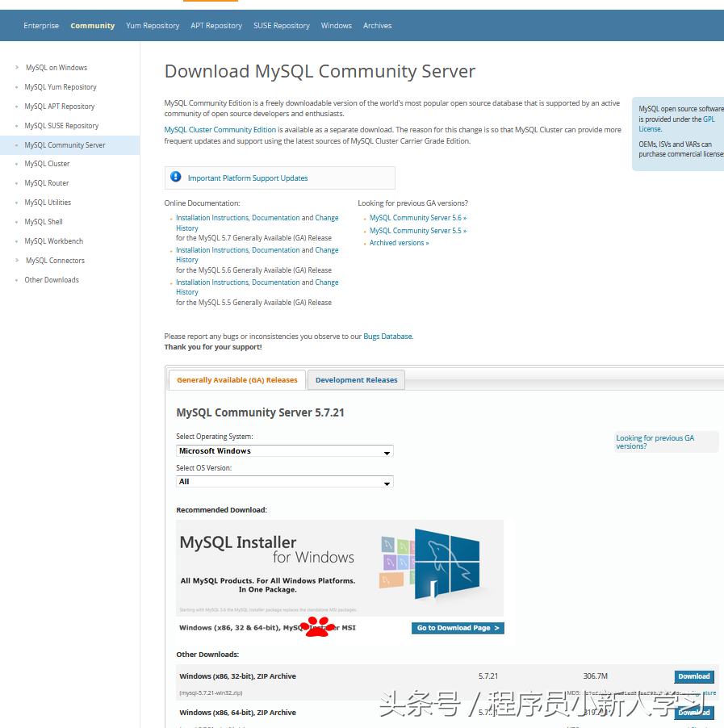The height and width of the screenshot is (728, 724).
Task: Open the Bugs Database link
Action: [386, 336]
